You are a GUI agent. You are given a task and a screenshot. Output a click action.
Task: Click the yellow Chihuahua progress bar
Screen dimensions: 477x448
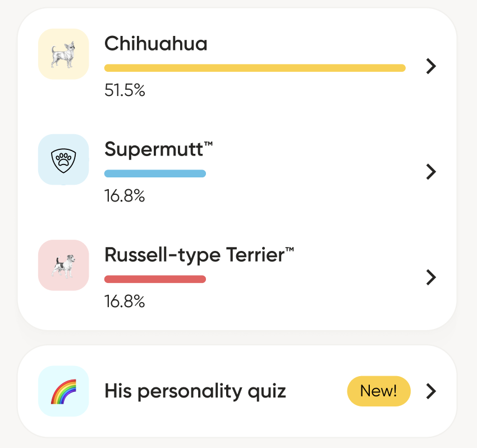[x=254, y=68]
